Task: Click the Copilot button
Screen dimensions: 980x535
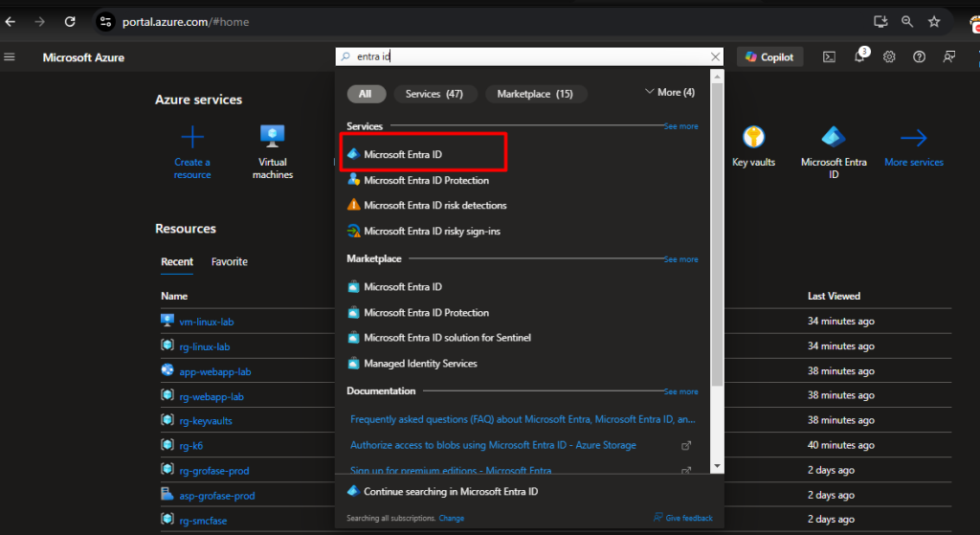Action: (x=769, y=57)
